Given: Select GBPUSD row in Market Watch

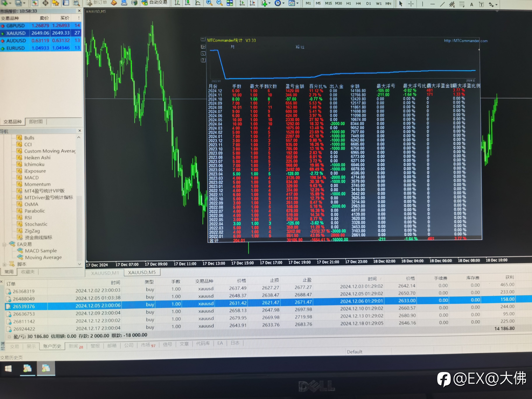Looking at the screenshot, I should point(41,26).
